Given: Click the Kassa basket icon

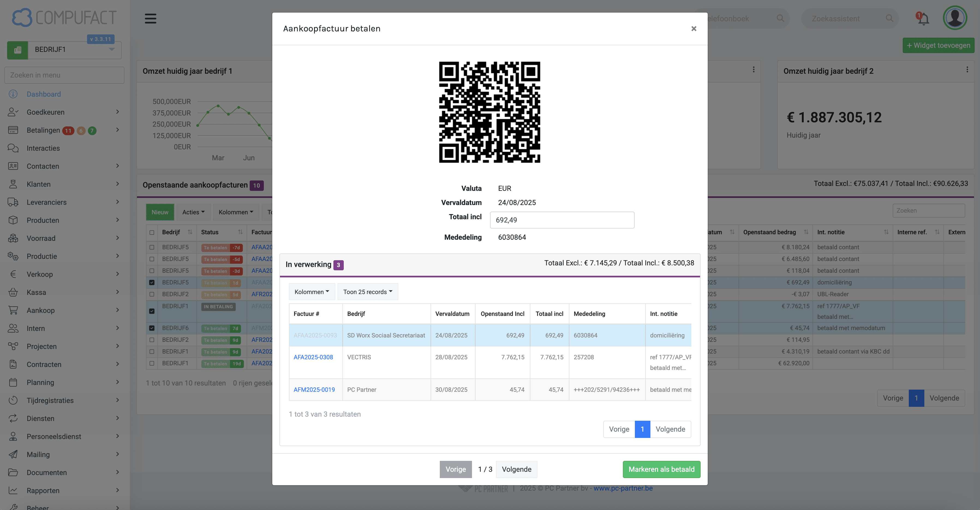Looking at the screenshot, I should [13, 292].
